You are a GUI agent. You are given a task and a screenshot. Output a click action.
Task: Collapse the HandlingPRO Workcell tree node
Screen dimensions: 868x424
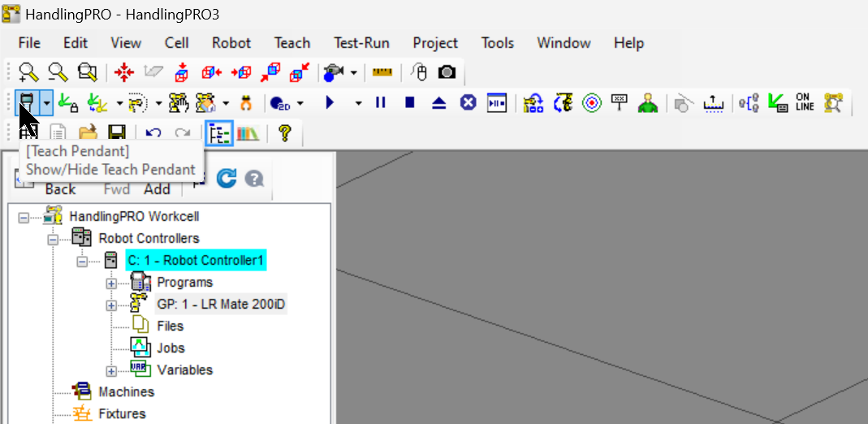click(x=24, y=218)
